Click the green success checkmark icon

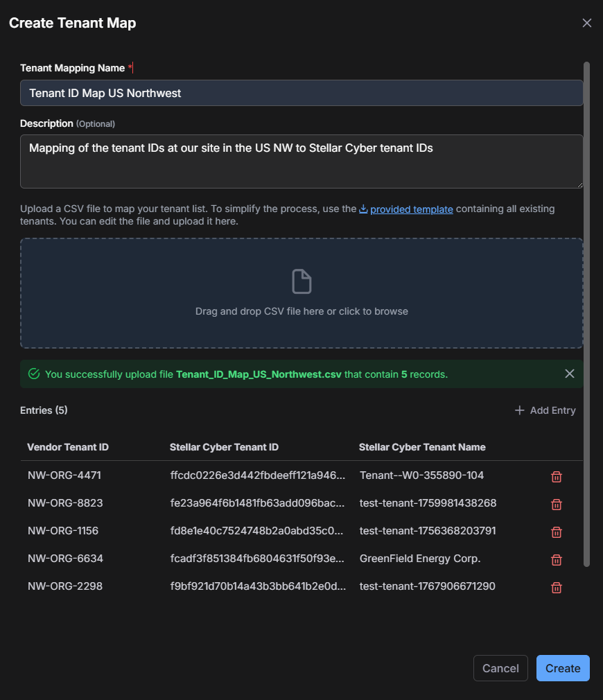pyautogui.click(x=34, y=374)
